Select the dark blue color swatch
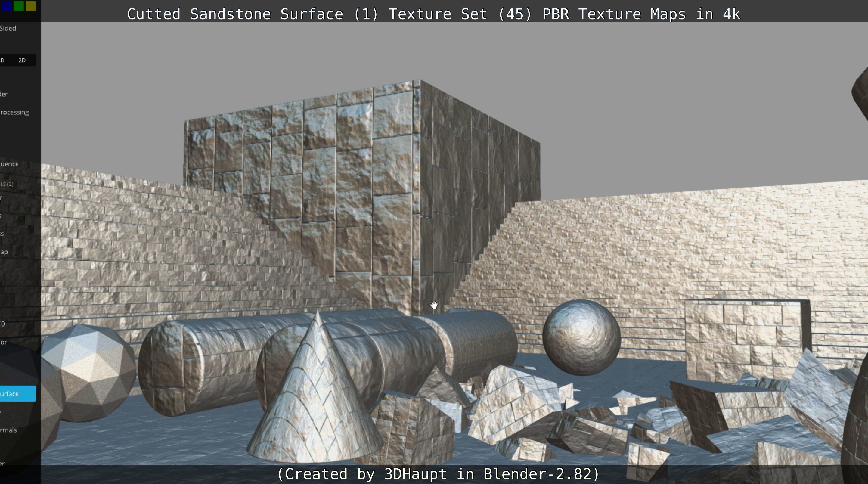 [7, 6]
